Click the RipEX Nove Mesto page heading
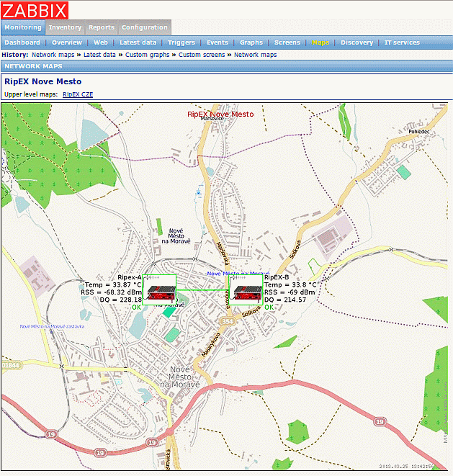 (42, 81)
